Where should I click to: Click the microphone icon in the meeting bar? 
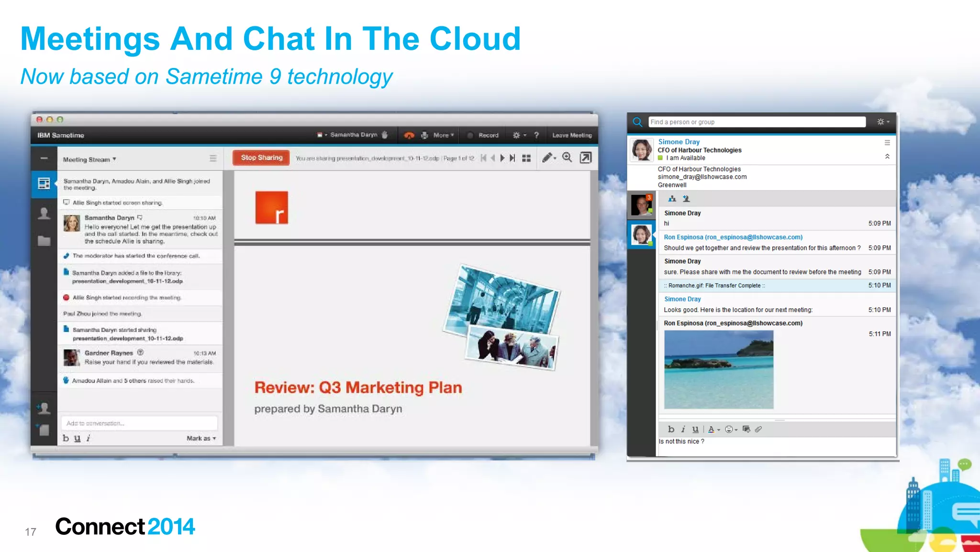pyautogui.click(x=424, y=135)
